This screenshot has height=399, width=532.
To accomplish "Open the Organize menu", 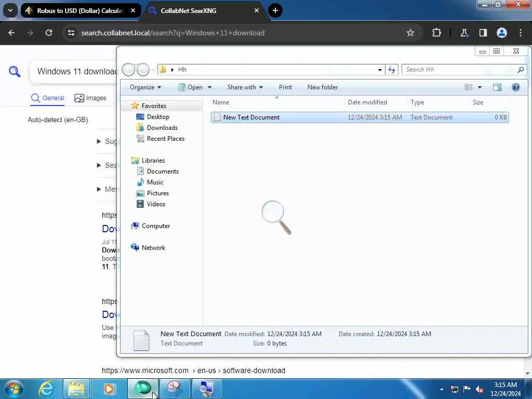I will point(145,87).
